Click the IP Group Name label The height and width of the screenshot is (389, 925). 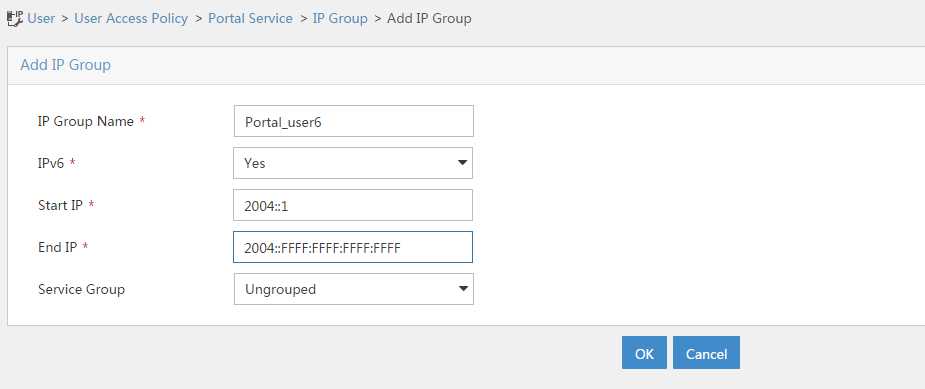[x=86, y=121]
